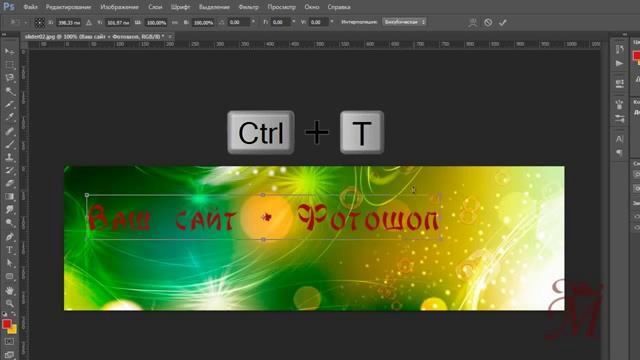Select the Clone Stamp tool
The width and height of the screenshot is (640, 360).
[x=10, y=157]
